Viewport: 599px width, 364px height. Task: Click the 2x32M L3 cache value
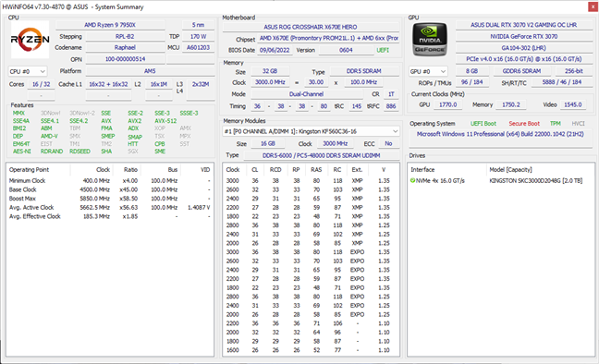[x=201, y=84]
